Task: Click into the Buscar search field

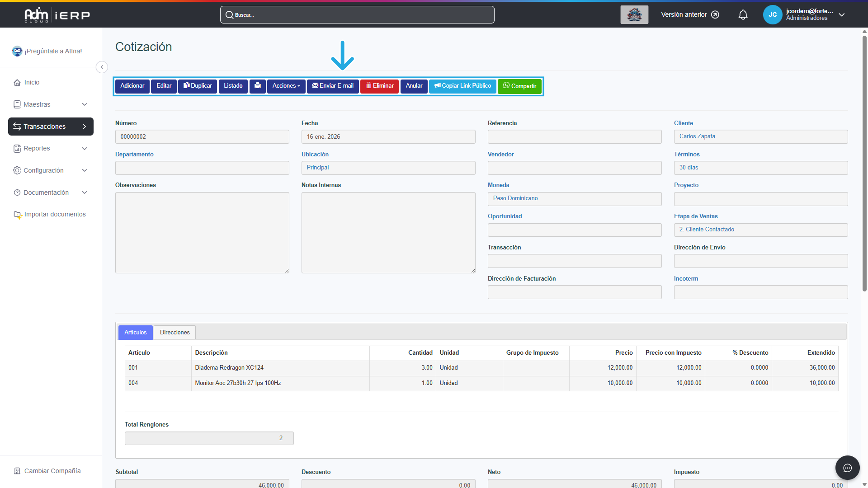Action: [x=357, y=15]
